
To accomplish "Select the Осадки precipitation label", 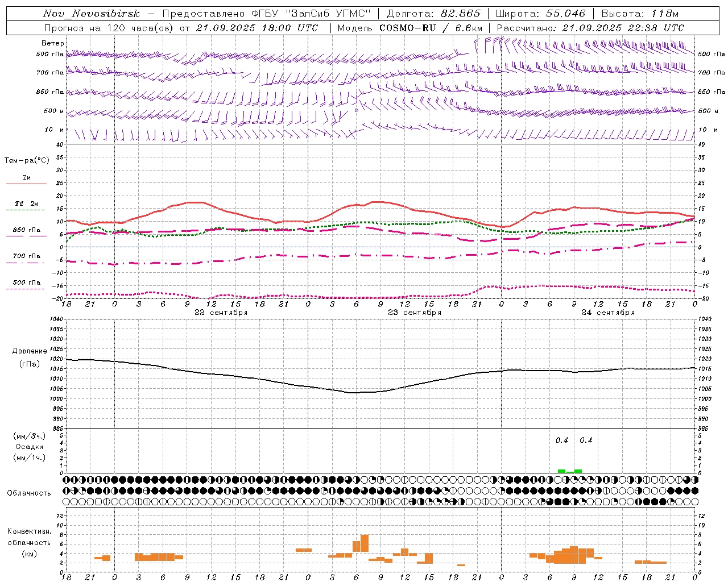I will (29, 447).
